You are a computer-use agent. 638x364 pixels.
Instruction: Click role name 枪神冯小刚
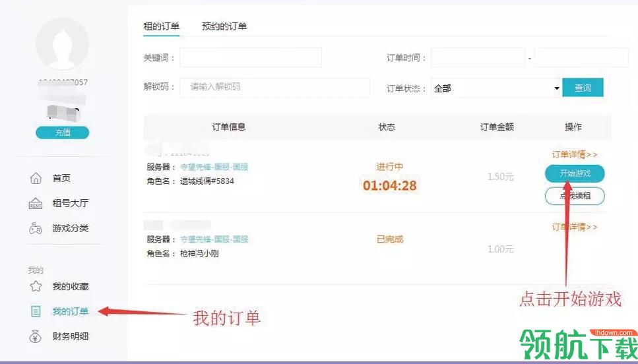199,254
